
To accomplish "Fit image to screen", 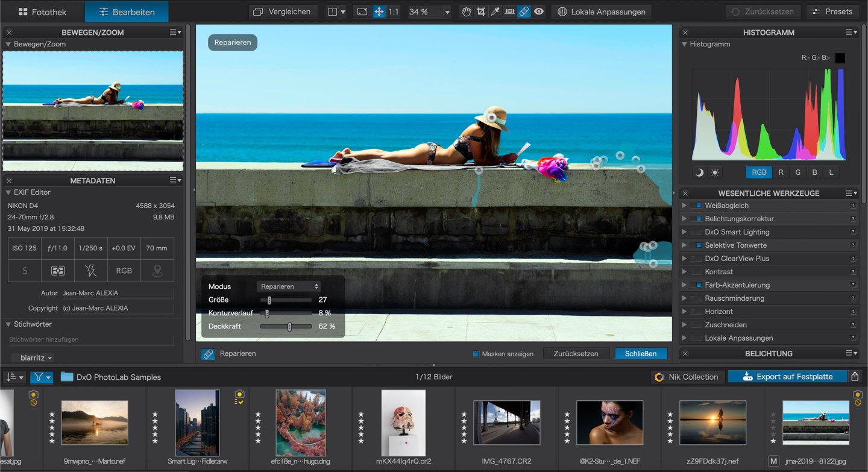I will tap(362, 11).
